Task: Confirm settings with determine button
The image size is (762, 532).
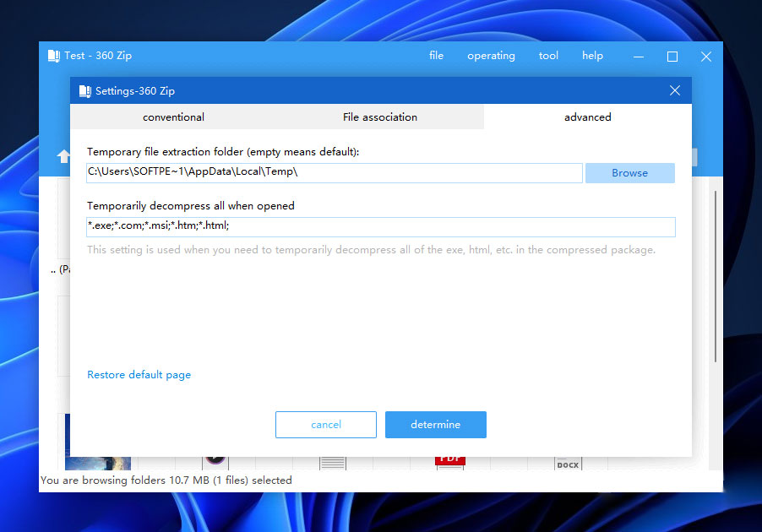Action: (435, 425)
